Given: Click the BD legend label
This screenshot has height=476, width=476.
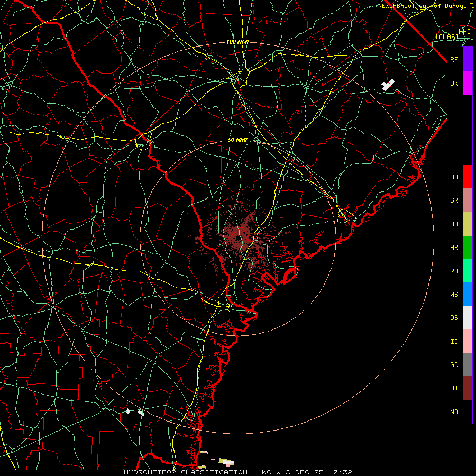Looking at the screenshot, I should 454,224.
